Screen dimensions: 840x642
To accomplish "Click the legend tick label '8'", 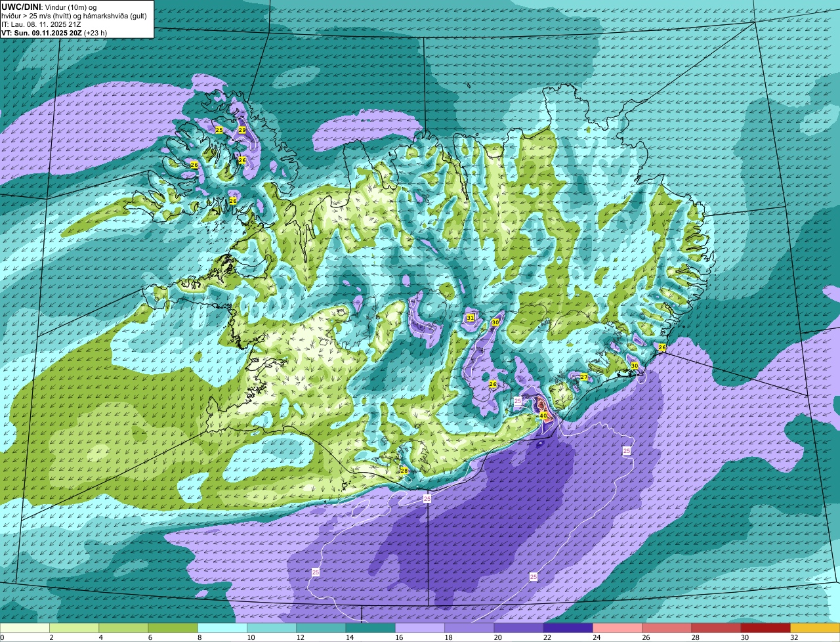I will point(198,637).
